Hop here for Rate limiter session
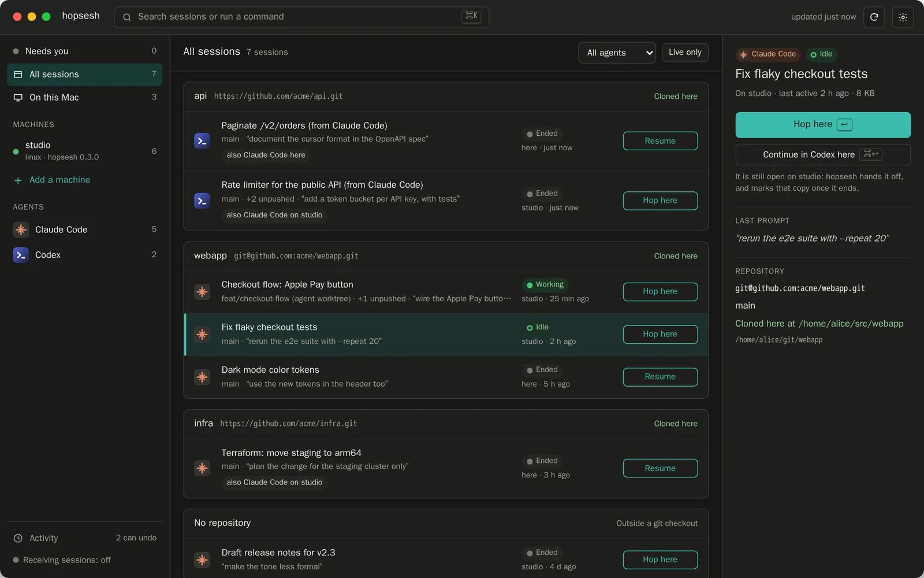The width and height of the screenshot is (924, 578). 660,201
